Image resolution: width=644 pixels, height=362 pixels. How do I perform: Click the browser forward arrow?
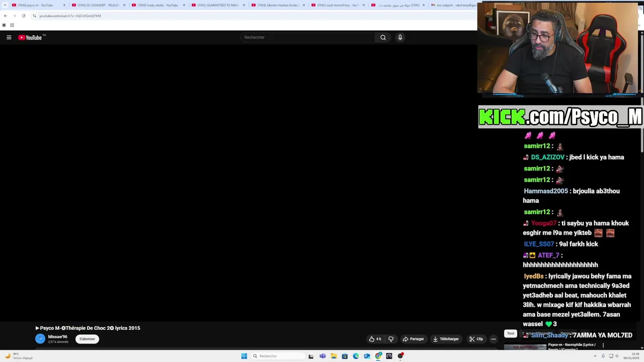pos(14,16)
